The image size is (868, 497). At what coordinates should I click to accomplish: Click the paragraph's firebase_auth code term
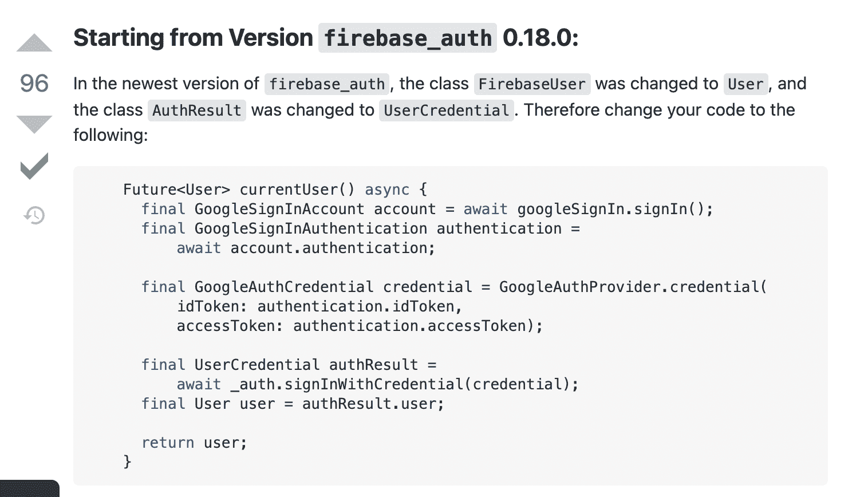327,84
